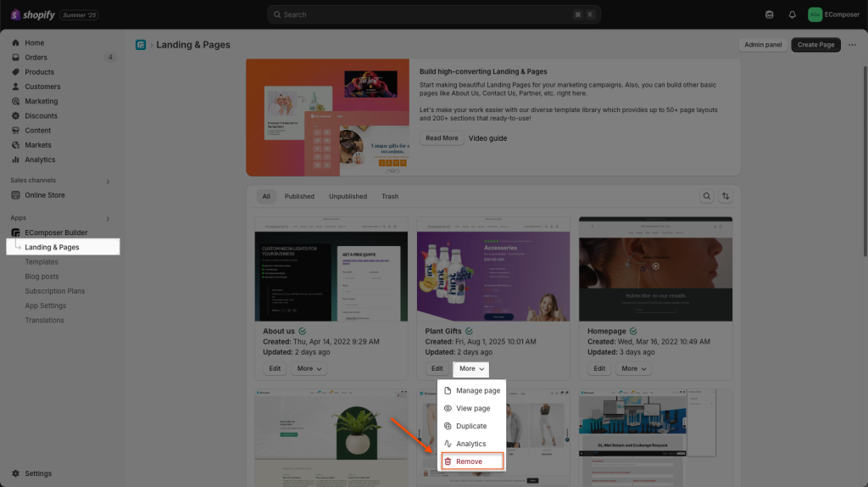Choose Remove in the dropdown menu
The height and width of the screenshot is (487, 868).
click(472, 462)
